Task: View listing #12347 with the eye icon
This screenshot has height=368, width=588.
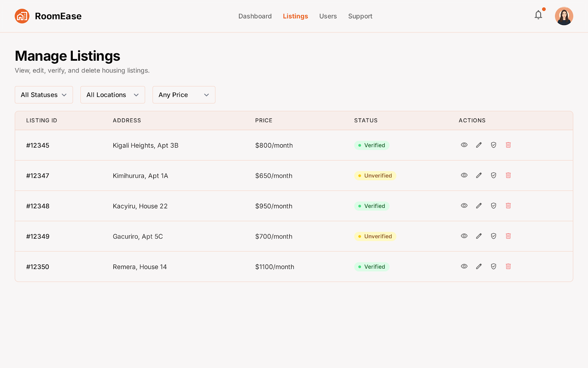Action: coord(464,175)
